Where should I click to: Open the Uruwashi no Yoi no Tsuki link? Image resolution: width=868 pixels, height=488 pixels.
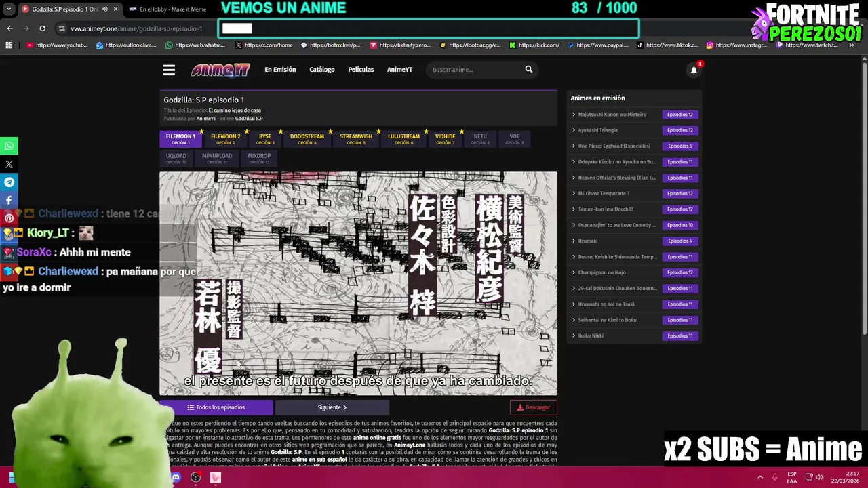(x=606, y=304)
